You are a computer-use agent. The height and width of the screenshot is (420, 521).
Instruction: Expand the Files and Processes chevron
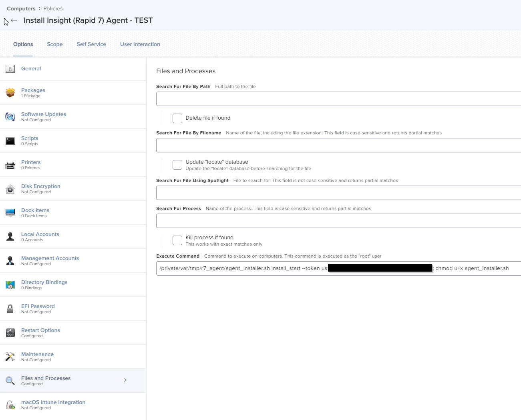point(125,380)
